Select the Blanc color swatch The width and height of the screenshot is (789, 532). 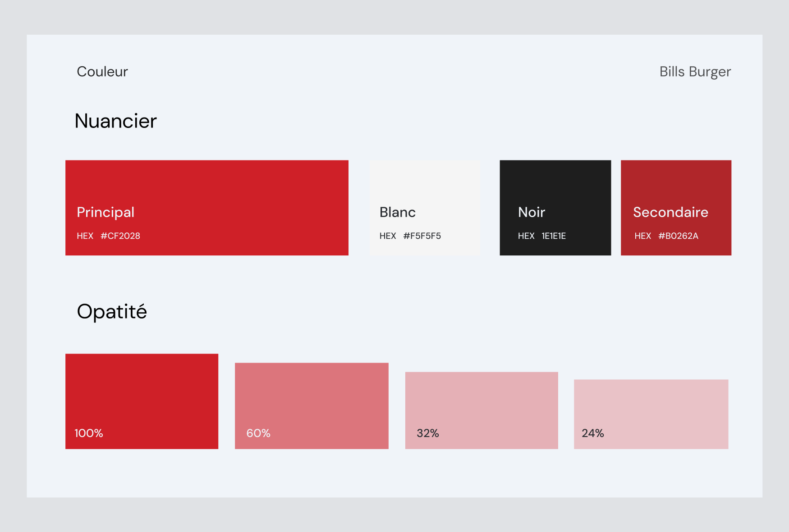pyautogui.click(x=425, y=208)
